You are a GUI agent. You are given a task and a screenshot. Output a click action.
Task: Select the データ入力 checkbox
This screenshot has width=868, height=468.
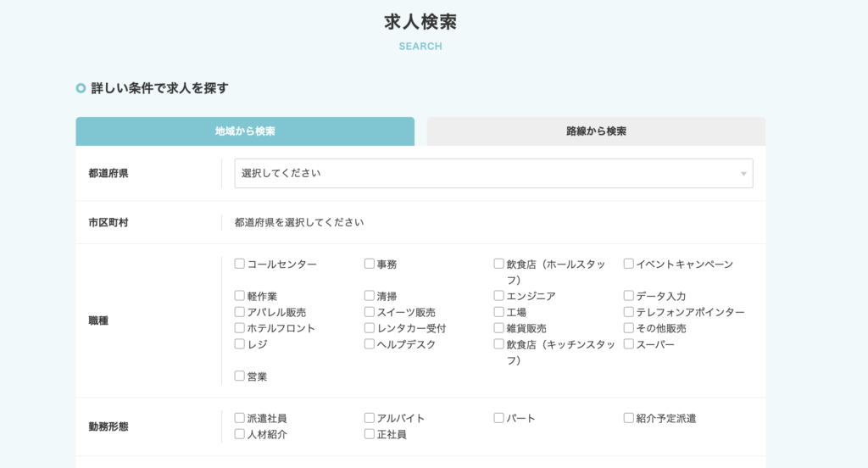click(629, 296)
